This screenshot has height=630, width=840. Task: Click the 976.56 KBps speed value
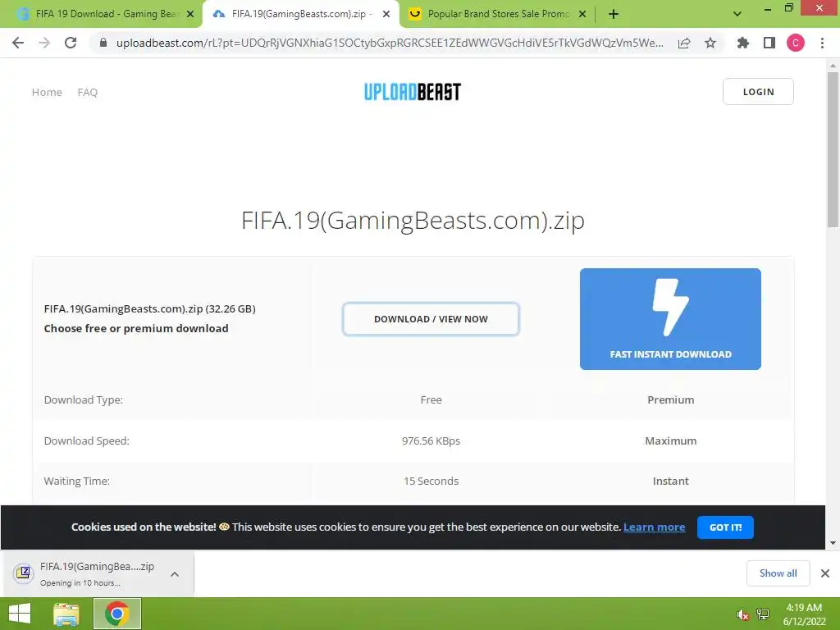click(431, 441)
